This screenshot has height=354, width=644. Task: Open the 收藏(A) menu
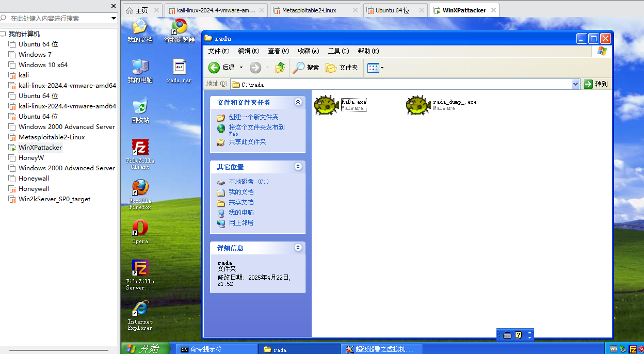tap(308, 51)
